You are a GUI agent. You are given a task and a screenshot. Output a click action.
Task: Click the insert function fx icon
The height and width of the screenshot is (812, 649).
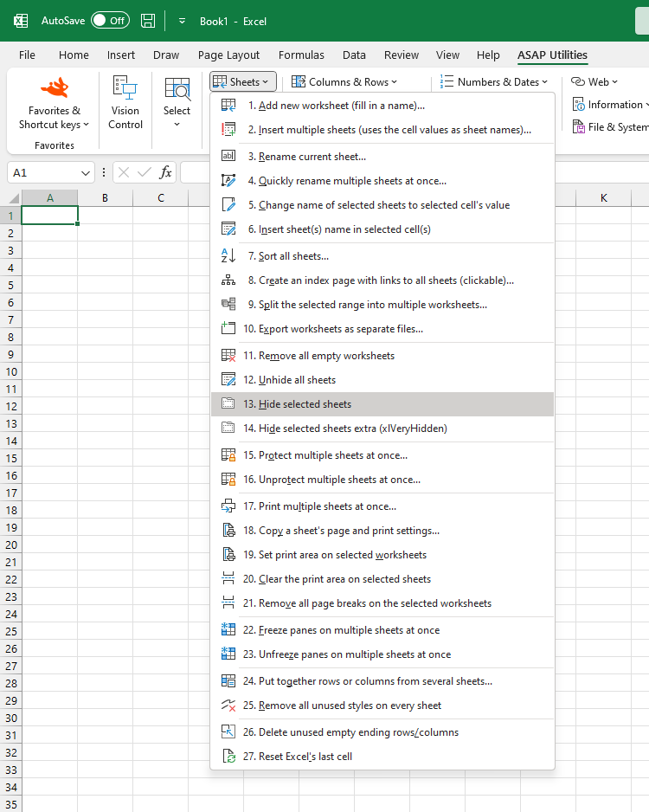(165, 172)
